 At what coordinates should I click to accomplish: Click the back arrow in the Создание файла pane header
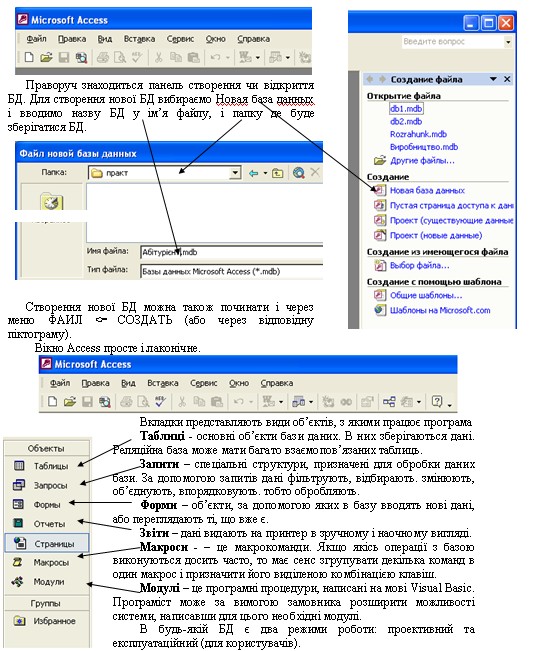point(370,79)
